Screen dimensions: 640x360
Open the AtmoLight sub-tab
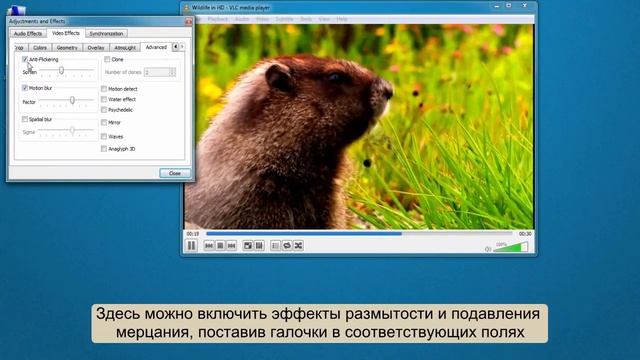click(x=125, y=48)
